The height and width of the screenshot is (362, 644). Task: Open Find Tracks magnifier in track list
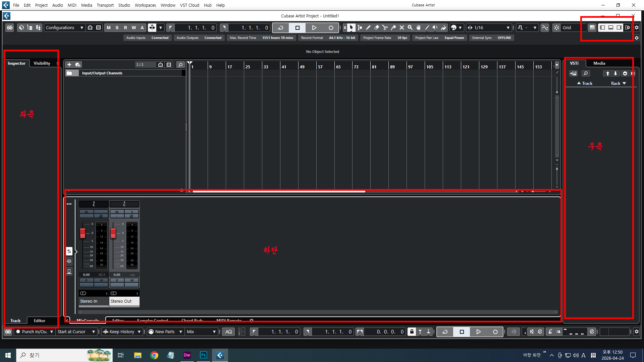coord(180,65)
